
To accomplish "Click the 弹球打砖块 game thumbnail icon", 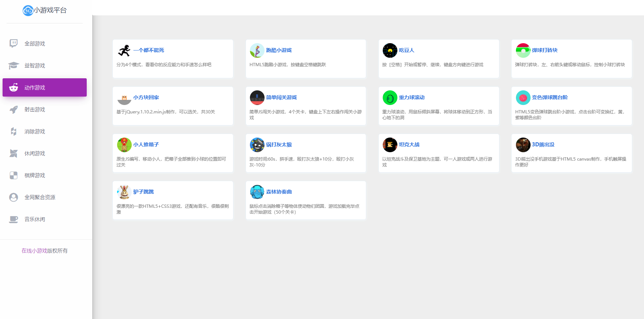I will pyautogui.click(x=523, y=50).
